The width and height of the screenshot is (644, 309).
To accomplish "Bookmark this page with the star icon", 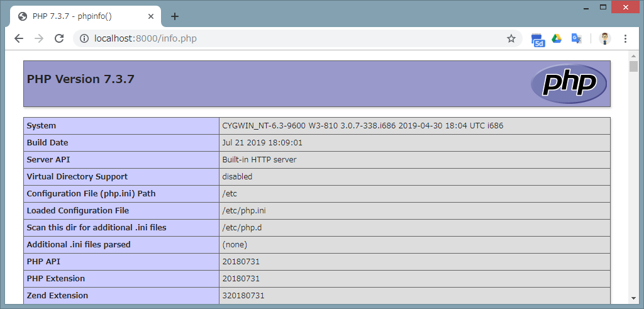I will click(x=511, y=38).
